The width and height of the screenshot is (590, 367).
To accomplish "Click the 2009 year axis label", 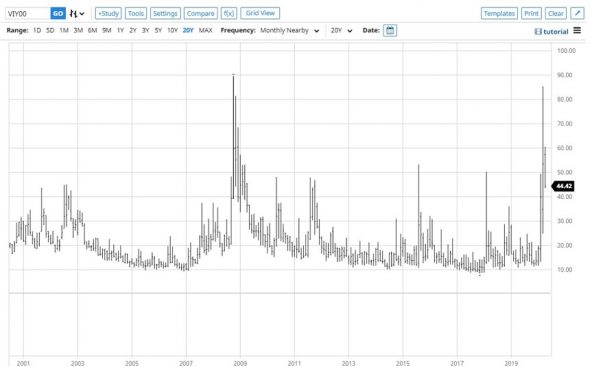I will (240, 363).
